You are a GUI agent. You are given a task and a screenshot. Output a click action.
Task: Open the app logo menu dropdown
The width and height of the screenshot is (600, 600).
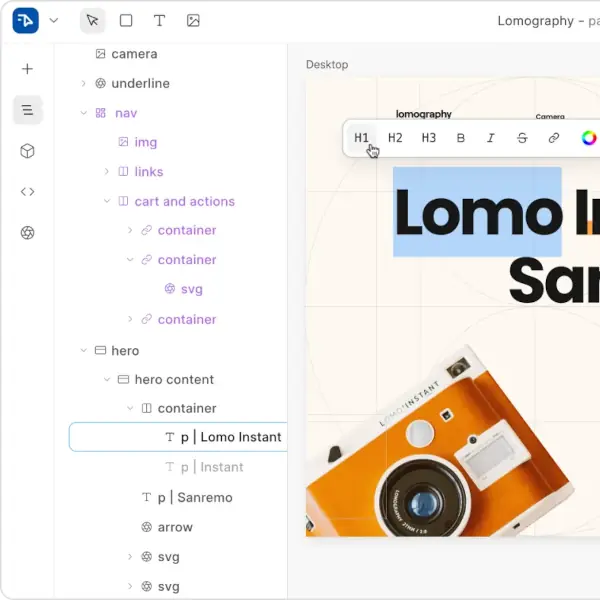pyautogui.click(x=54, y=20)
